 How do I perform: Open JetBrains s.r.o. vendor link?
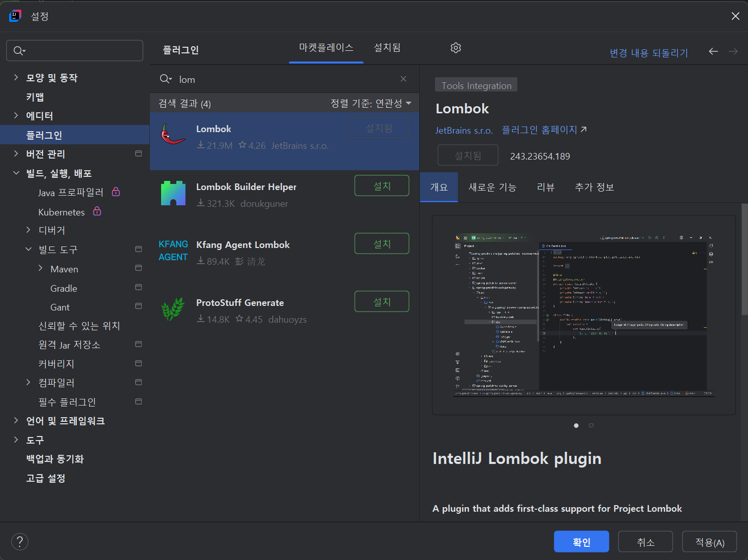tap(464, 131)
